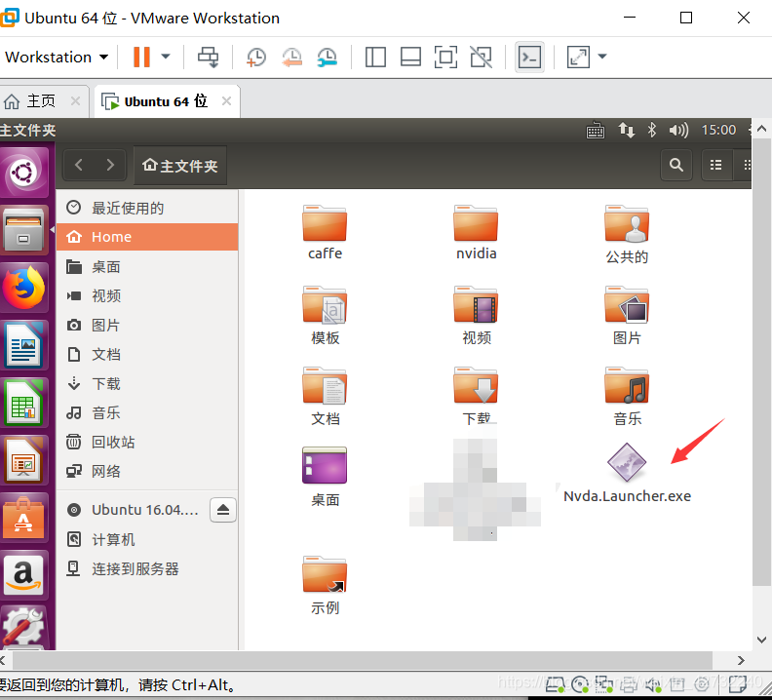Select the caffe folder
This screenshot has width=772, height=700.
click(x=325, y=232)
